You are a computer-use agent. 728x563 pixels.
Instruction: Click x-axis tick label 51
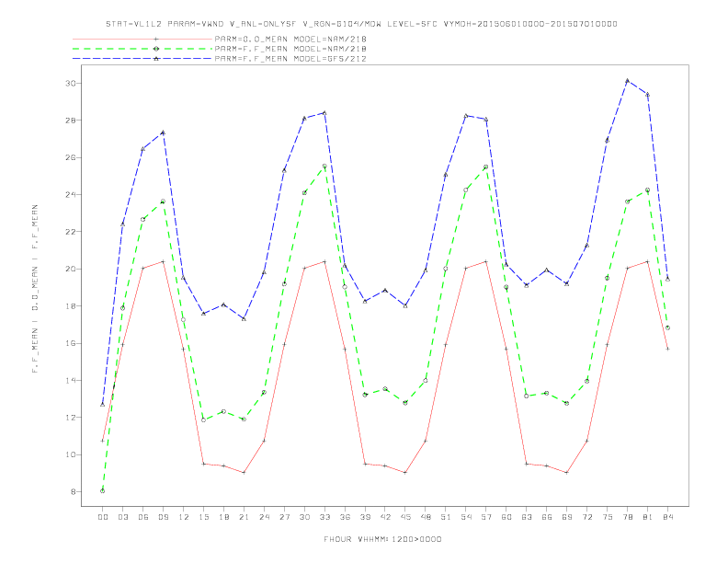446,517
